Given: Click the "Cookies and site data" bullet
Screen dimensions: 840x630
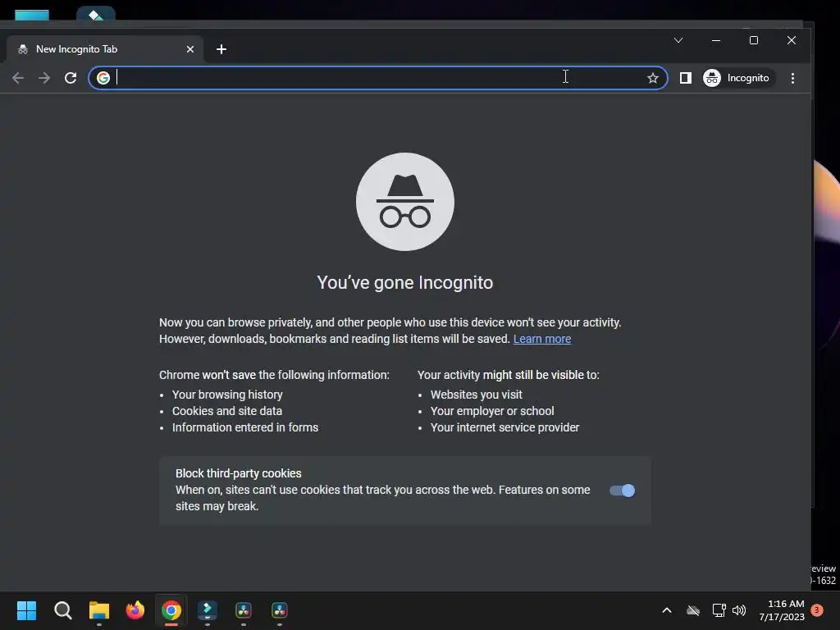Looking at the screenshot, I should (227, 411).
